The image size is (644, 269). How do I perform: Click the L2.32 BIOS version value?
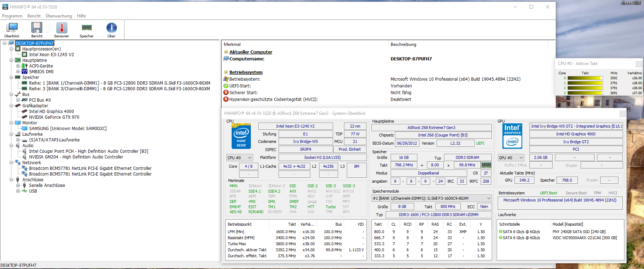click(455, 143)
